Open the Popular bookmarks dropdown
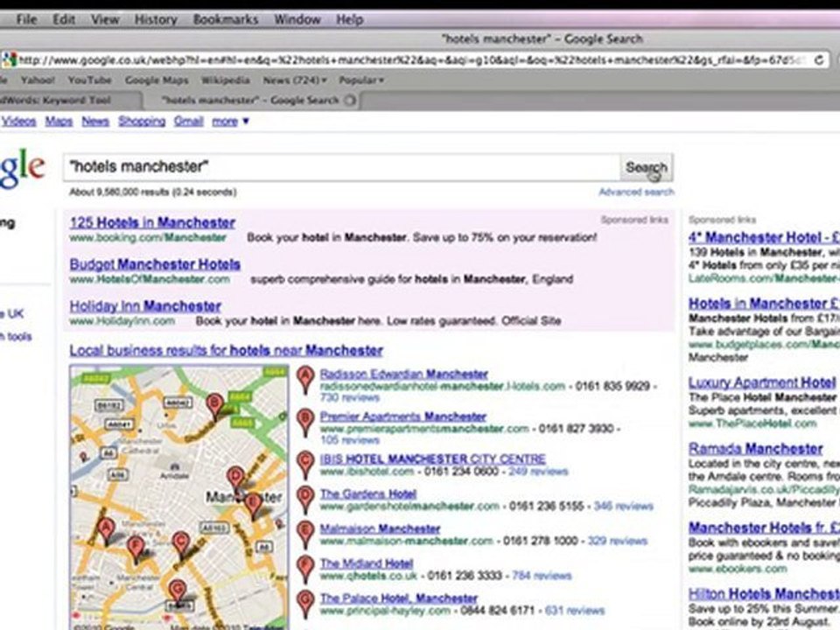The width and height of the screenshot is (840, 630). coord(361,80)
